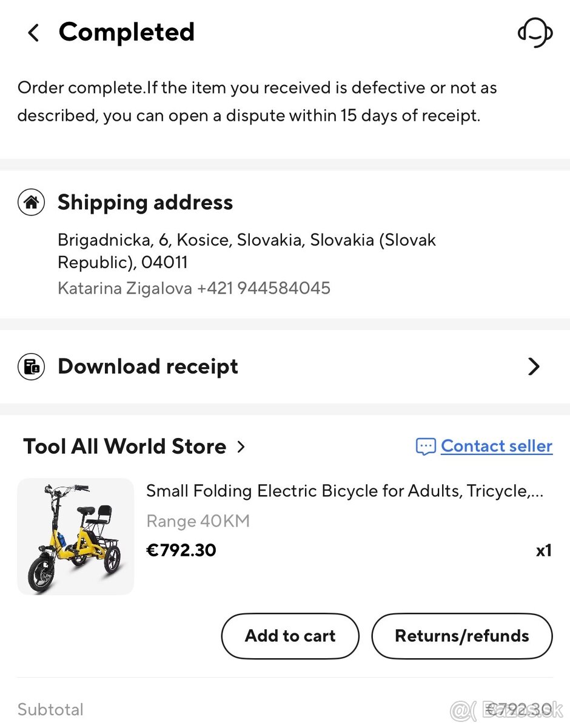Image resolution: width=570 pixels, height=728 pixels.
Task: Click the Katarina Zigalova phone number line
Action: 193,288
